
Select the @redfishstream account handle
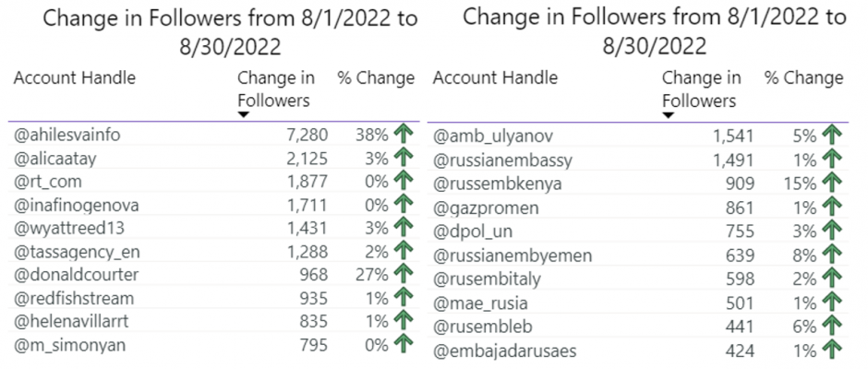tap(73, 299)
